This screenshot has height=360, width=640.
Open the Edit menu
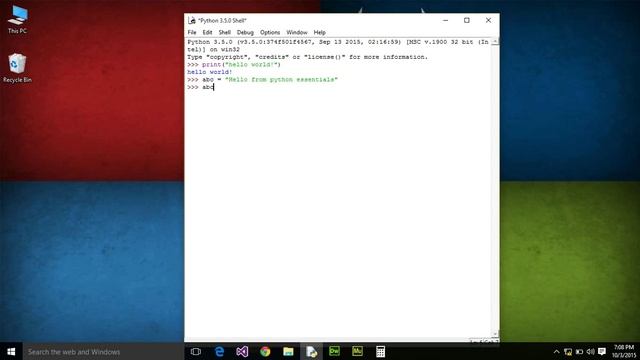pyautogui.click(x=207, y=32)
